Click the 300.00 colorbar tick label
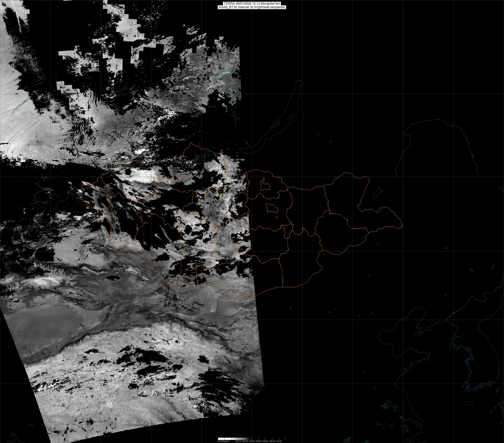This screenshot has width=504, height=443. click(272, 441)
